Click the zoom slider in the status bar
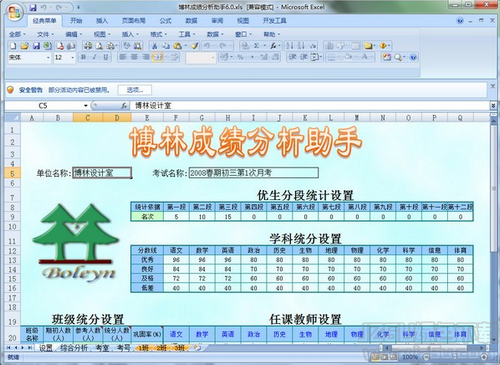This screenshot has height=365, width=500. [x=454, y=357]
